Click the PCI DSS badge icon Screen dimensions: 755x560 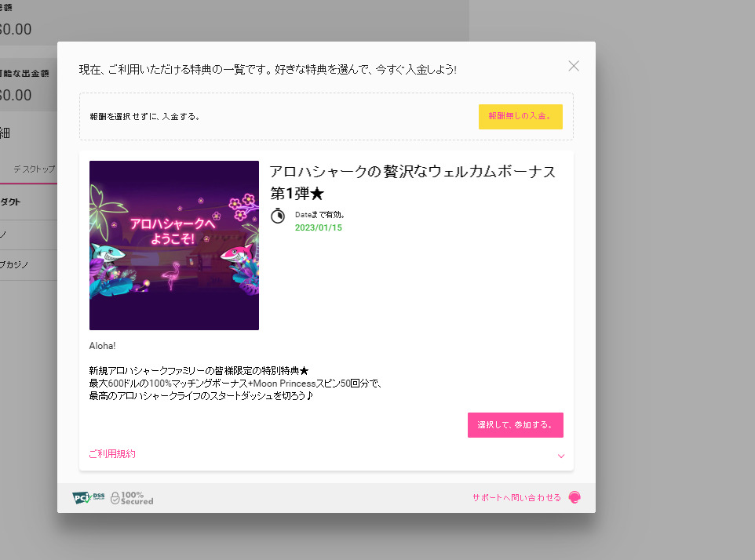point(88,497)
